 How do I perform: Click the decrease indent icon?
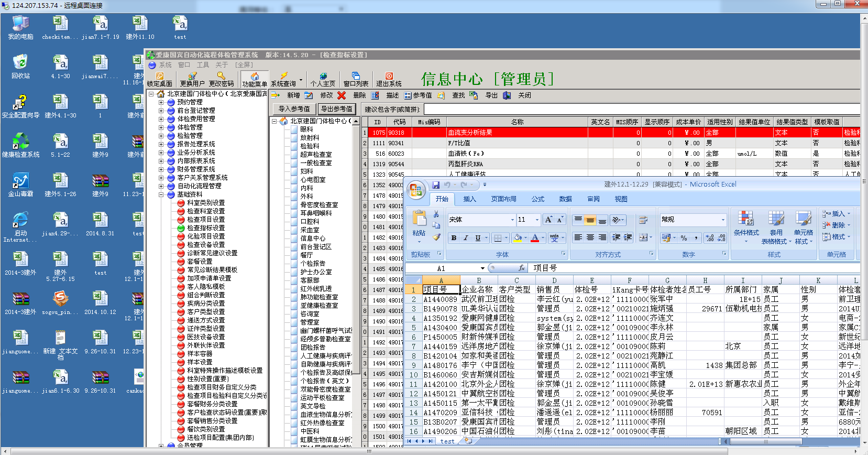coord(616,237)
